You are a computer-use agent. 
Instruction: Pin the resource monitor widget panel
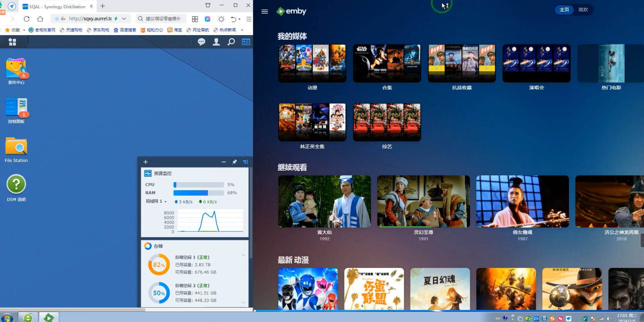pyautogui.click(x=234, y=162)
